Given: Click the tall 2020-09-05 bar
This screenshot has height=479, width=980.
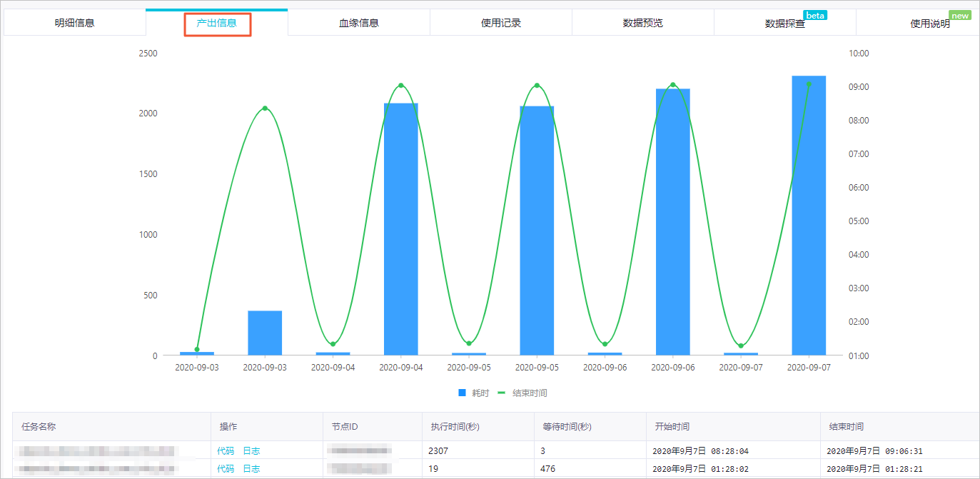Looking at the screenshot, I should [x=537, y=231].
